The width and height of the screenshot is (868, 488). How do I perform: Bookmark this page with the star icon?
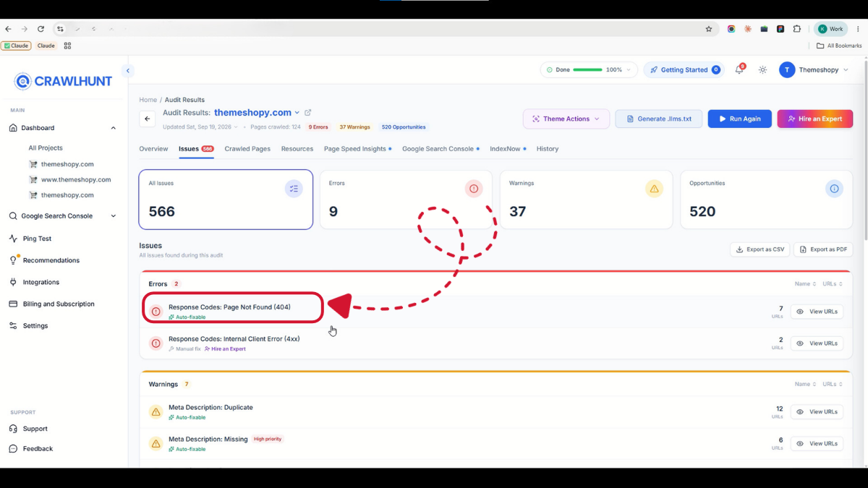tap(709, 29)
